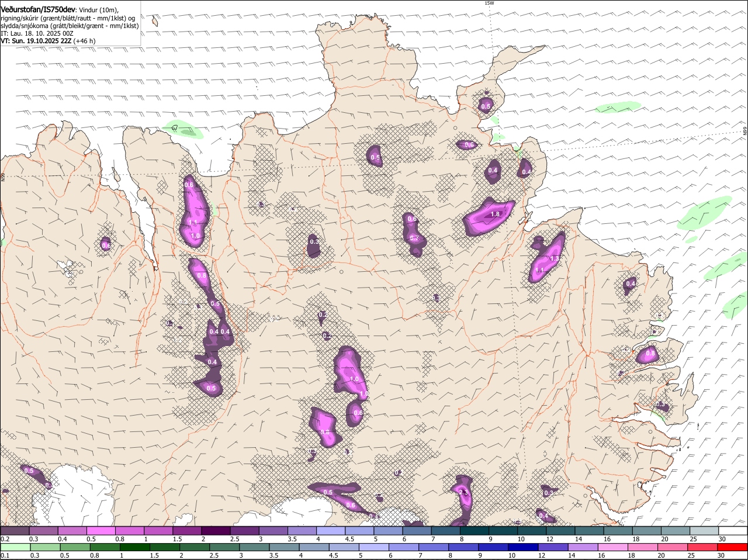Click the Veðurstofan/IS750dev title text
The height and width of the screenshot is (560, 748).
(38, 9)
